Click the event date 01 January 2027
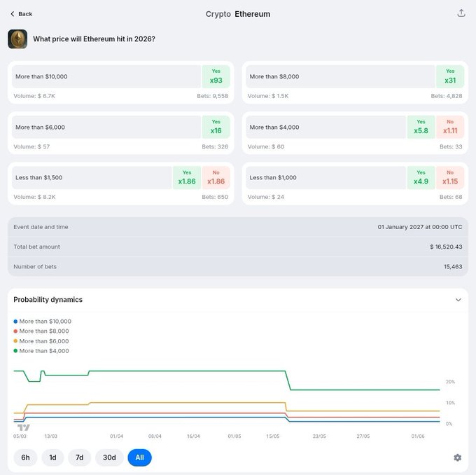Image resolution: width=476 pixels, height=475 pixels. click(420, 227)
